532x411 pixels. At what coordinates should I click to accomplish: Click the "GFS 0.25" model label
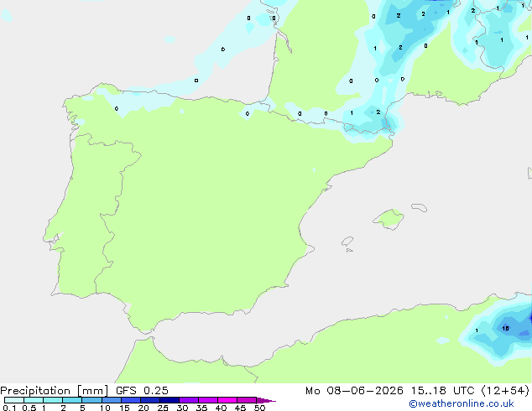142,391
